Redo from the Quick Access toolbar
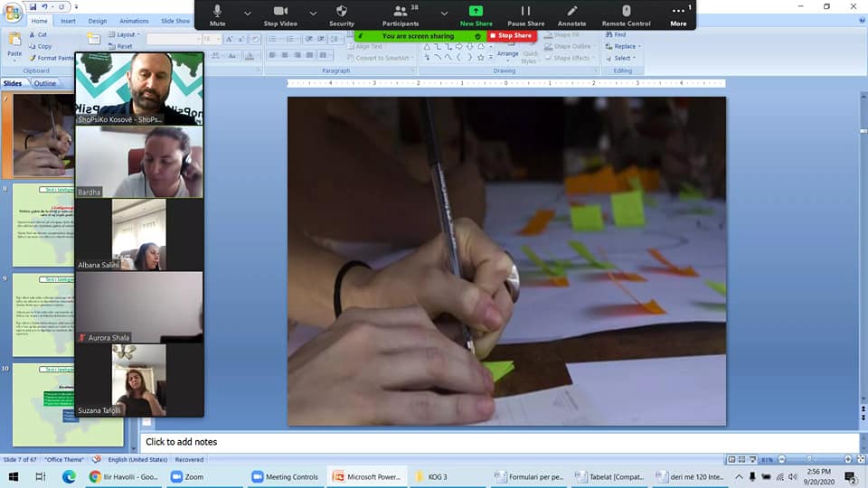The height and width of the screenshot is (488, 868). [61, 6]
